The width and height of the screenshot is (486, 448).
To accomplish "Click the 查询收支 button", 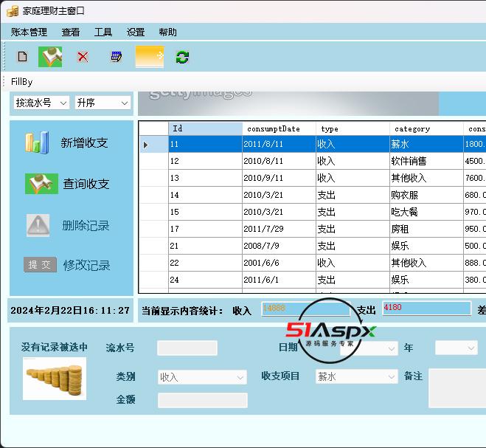I will coord(86,184).
